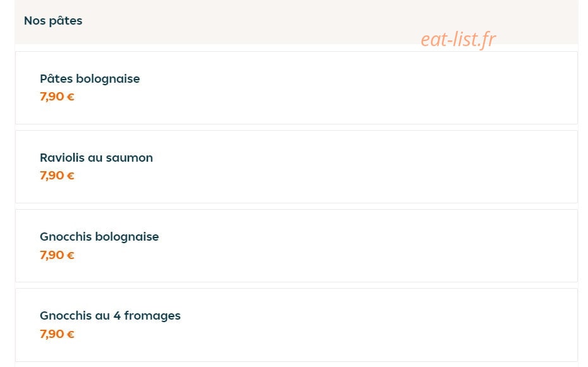
Task: Click the price under Gnocchis bolognaise
Action: coord(57,255)
